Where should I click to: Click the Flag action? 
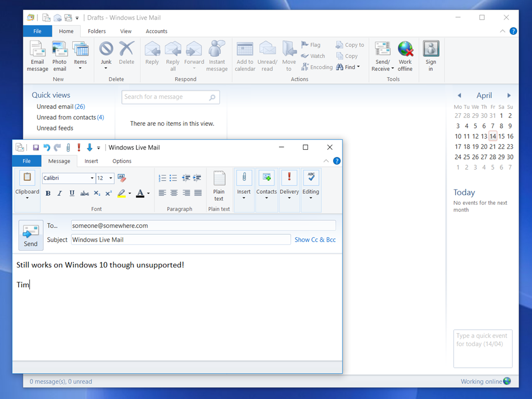coord(311,45)
